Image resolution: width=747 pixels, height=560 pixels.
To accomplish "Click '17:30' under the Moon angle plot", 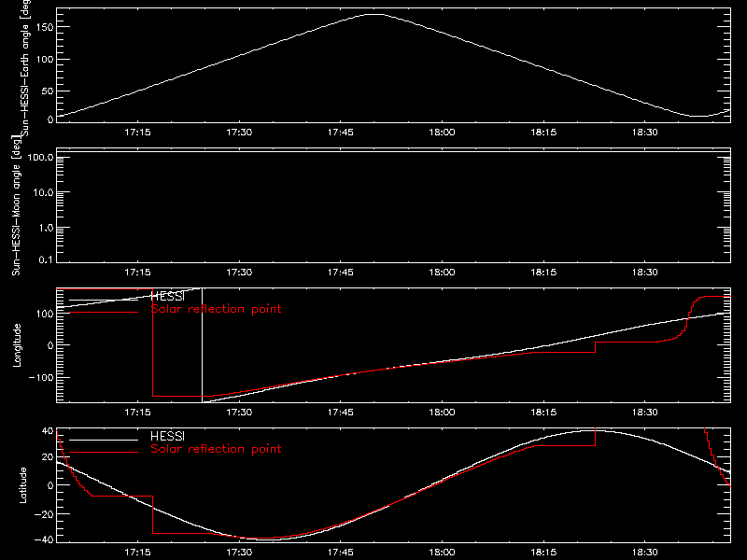I will 239,273.
